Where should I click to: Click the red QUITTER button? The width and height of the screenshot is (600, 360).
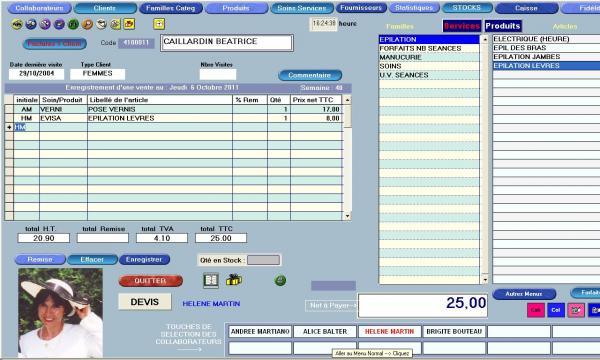(150, 281)
